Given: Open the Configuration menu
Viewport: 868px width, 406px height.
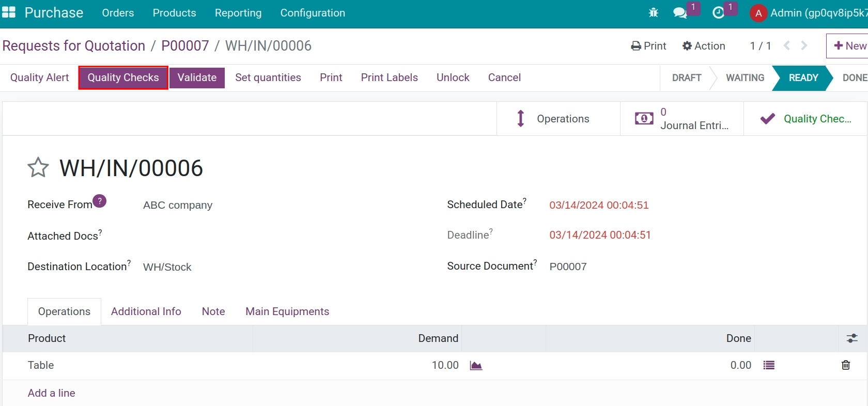Looking at the screenshot, I should click(x=313, y=13).
